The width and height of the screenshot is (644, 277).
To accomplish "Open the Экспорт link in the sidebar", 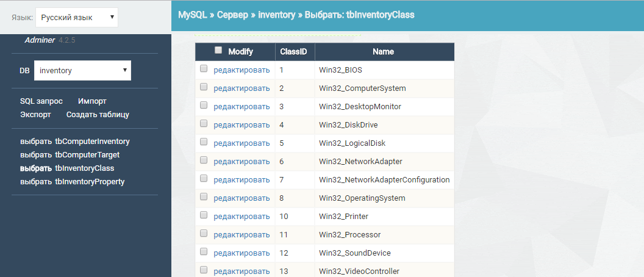I will [x=35, y=114].
